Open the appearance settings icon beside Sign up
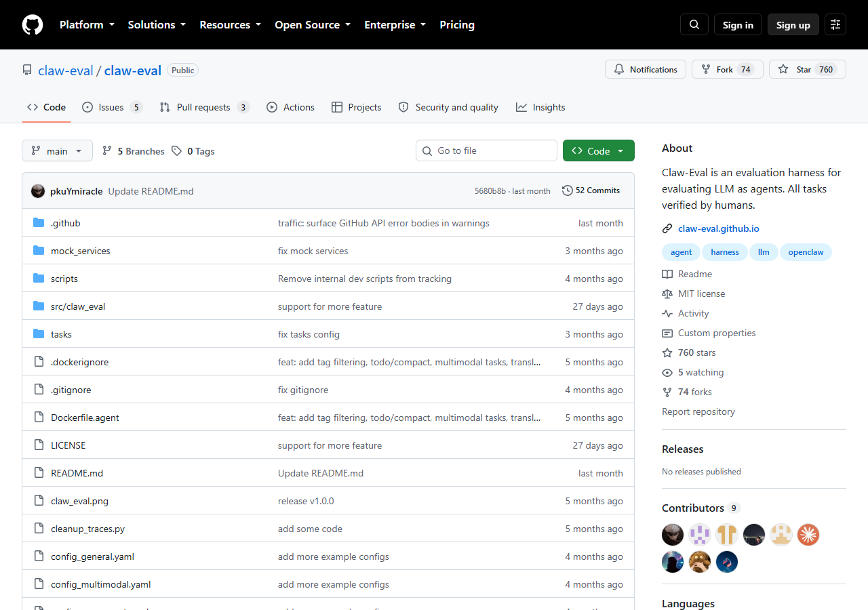The height and width of the screenshot is (610, 868). pyautogui.click(x=835, y=25)
